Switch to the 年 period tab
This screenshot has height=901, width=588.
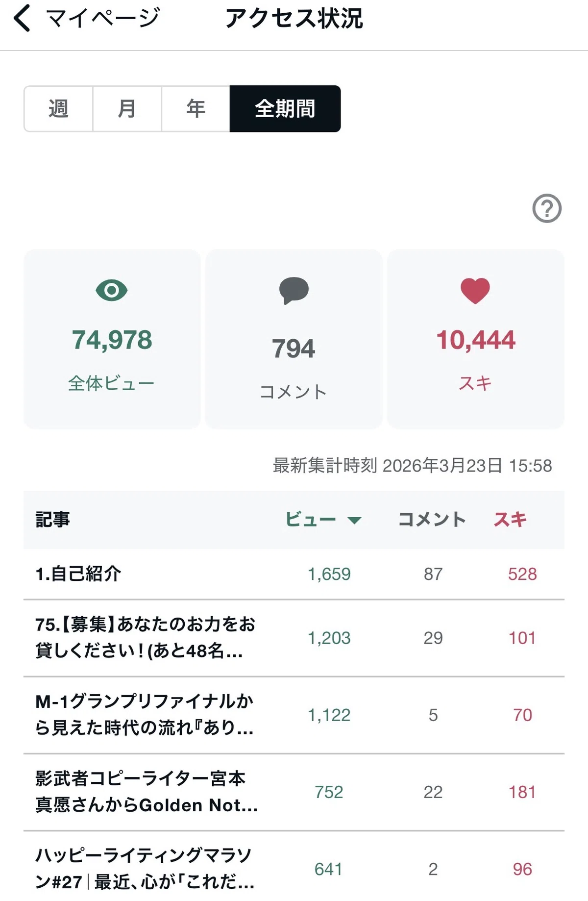click(196, 109)
